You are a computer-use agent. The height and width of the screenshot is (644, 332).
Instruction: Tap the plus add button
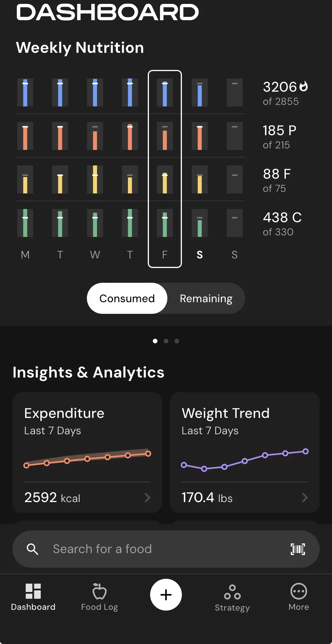pos(166,595)
